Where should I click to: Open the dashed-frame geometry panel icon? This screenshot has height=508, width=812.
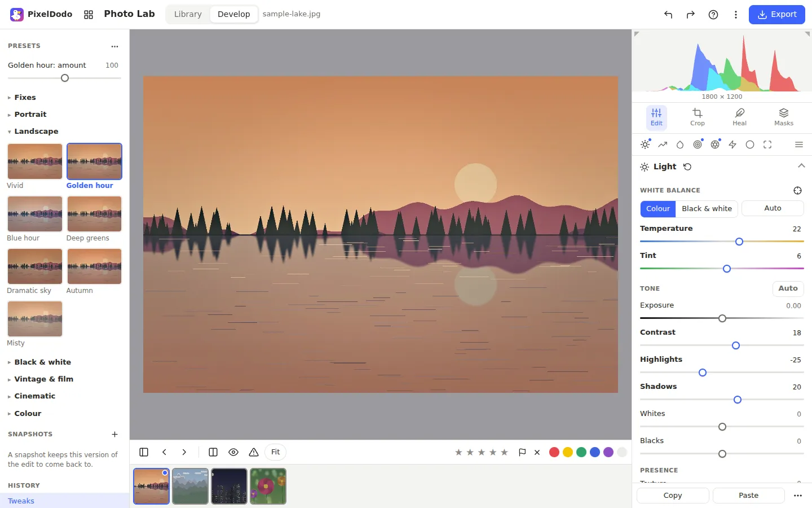click(x=767, y=144)
